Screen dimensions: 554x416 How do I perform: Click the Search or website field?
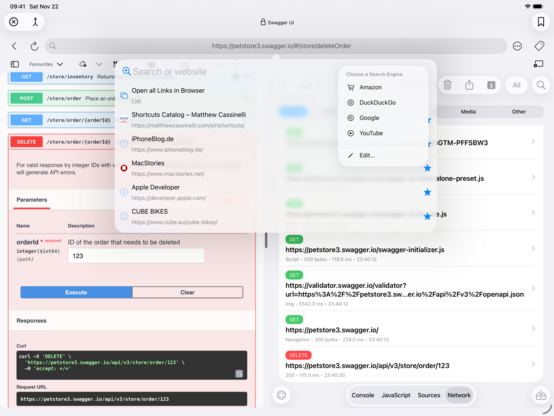click(226, 72)
